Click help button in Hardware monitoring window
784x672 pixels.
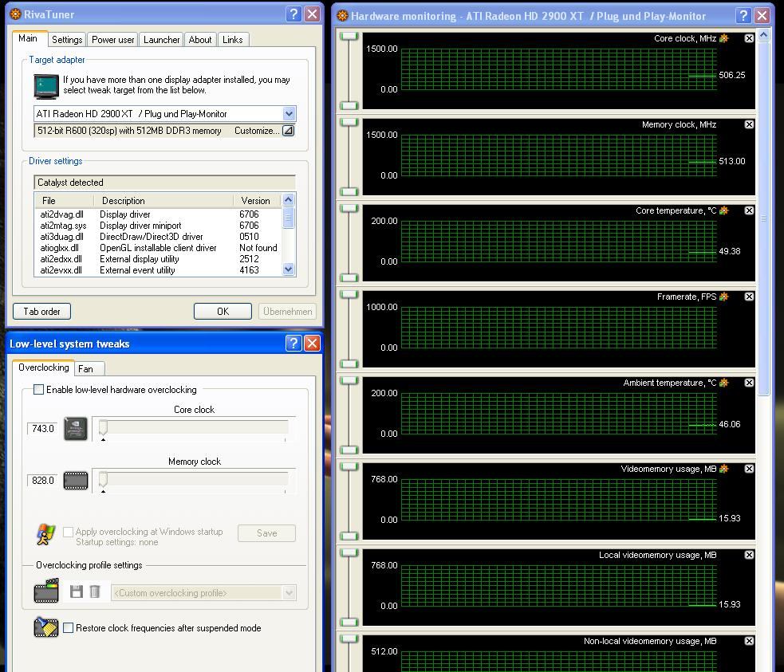pyautogui.click(x=743, y=15)
